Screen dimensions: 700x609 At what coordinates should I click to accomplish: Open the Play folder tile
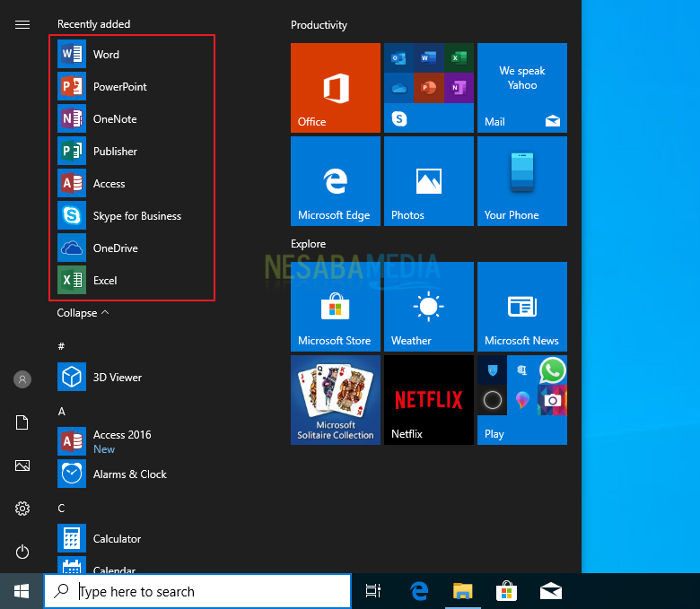522,400
